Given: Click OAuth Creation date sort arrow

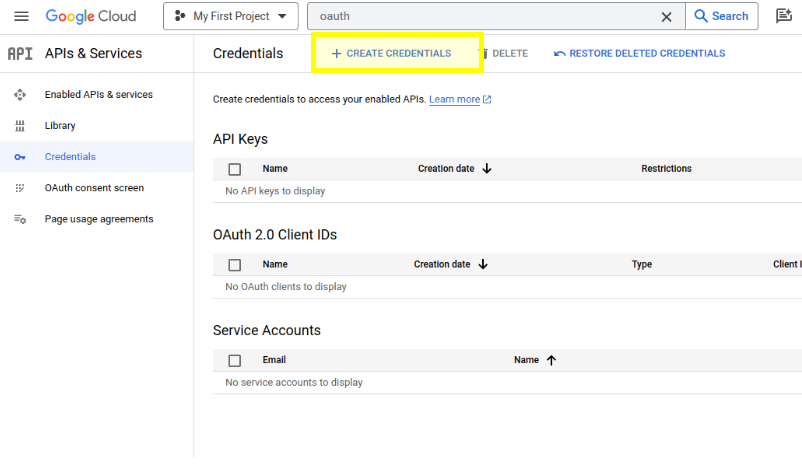Looking at the screenshot, I should click(483, 264).
